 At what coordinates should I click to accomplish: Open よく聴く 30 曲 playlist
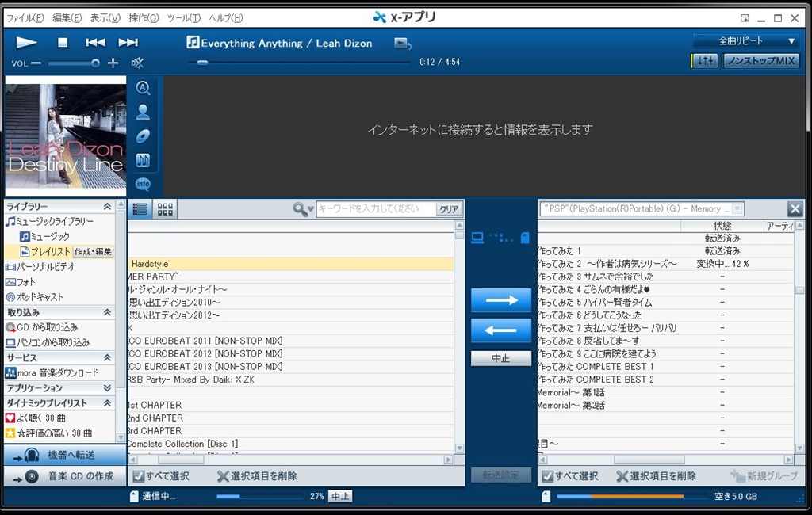point(35,418)
